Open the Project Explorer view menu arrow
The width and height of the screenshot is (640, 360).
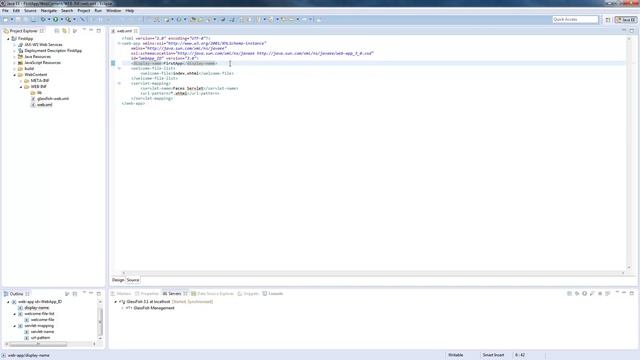pos(84,30)
